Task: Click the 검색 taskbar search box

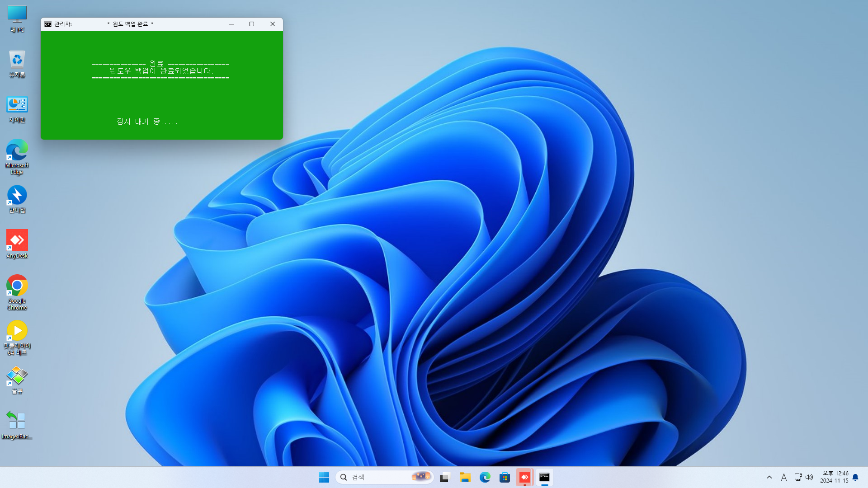Action: [x=385, y=477]
